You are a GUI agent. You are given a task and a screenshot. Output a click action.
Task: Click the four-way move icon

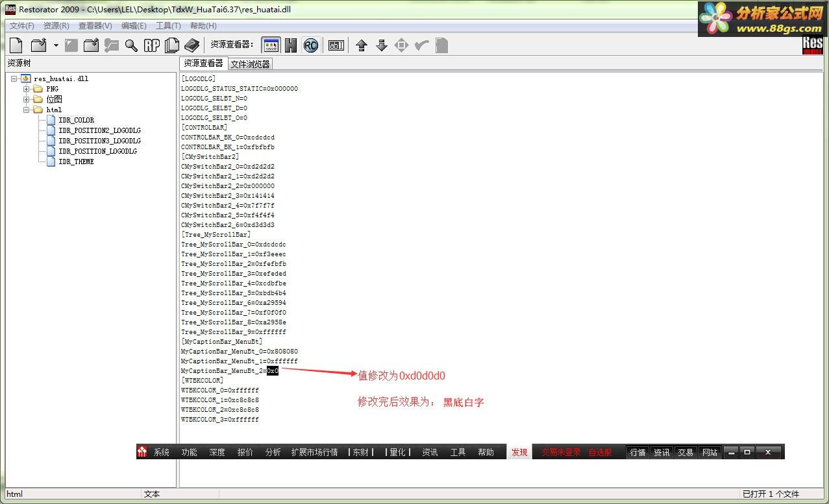click(x=402, y=45)
